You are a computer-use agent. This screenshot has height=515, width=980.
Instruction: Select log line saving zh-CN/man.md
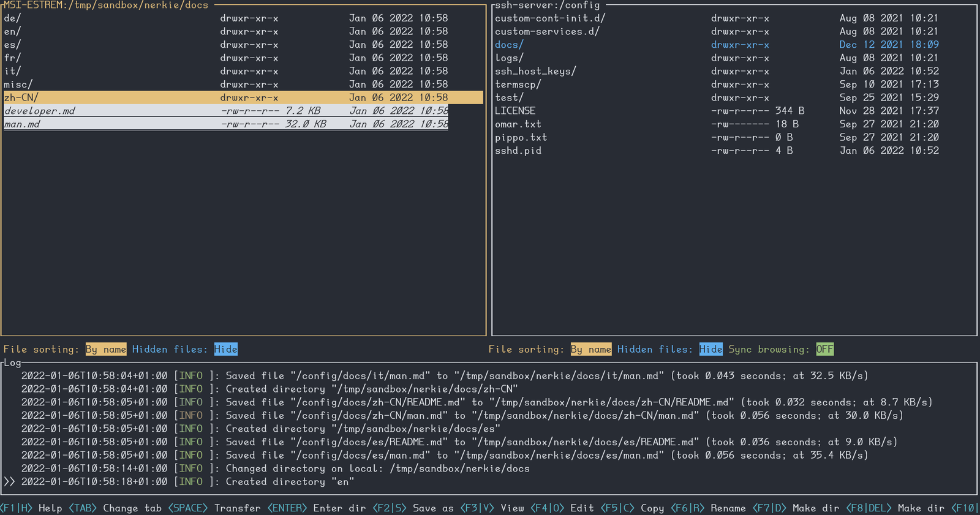tap(462, 415)
